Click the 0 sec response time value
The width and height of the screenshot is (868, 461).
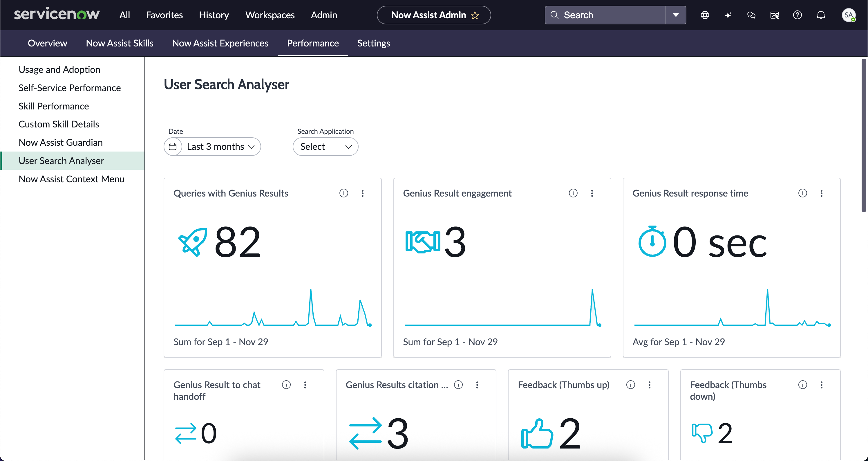(720, 242)
